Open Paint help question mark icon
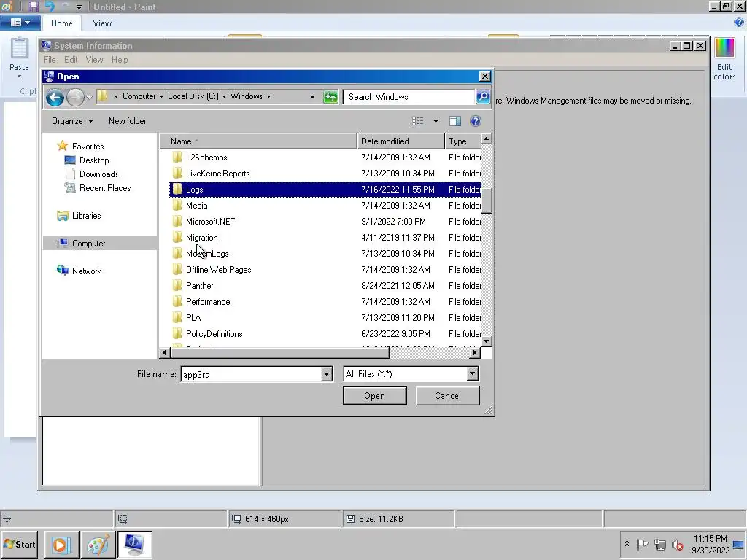Viewport: 747px width, 560px height. (x=739, y=23)
